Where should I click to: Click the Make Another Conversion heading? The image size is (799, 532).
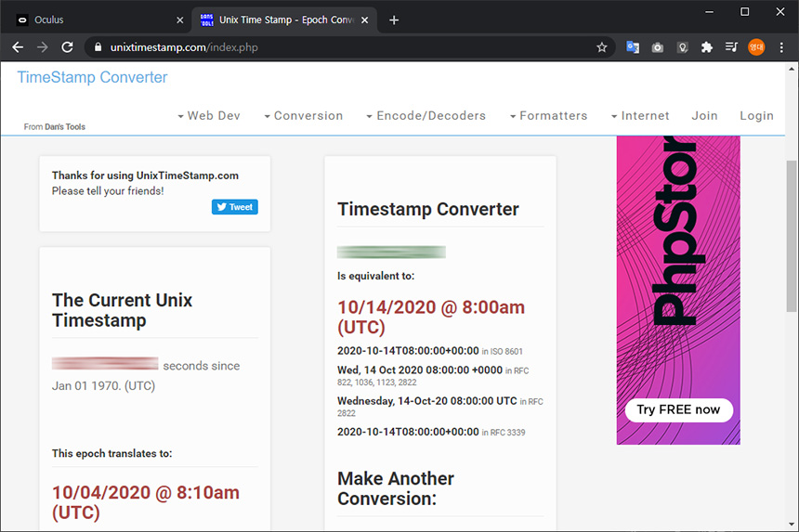coord(396,488)
